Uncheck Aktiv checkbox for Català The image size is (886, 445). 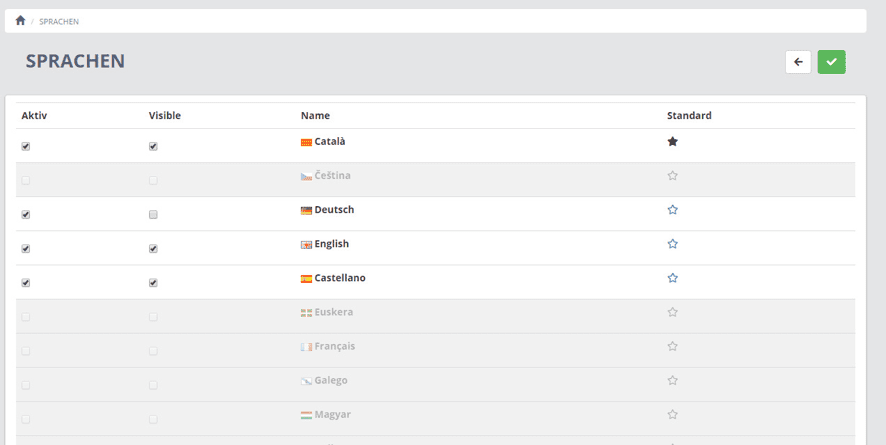[25, 146]
